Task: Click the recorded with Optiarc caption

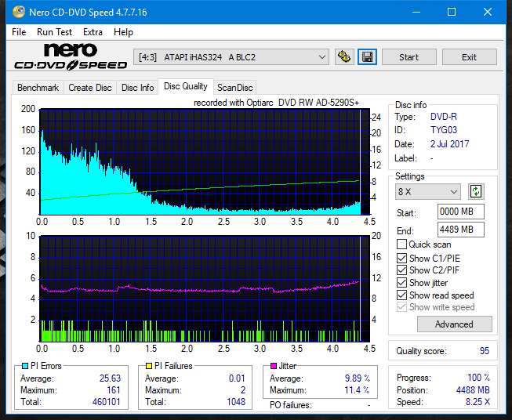Action: pyautogui.click(x=276, y=103)
